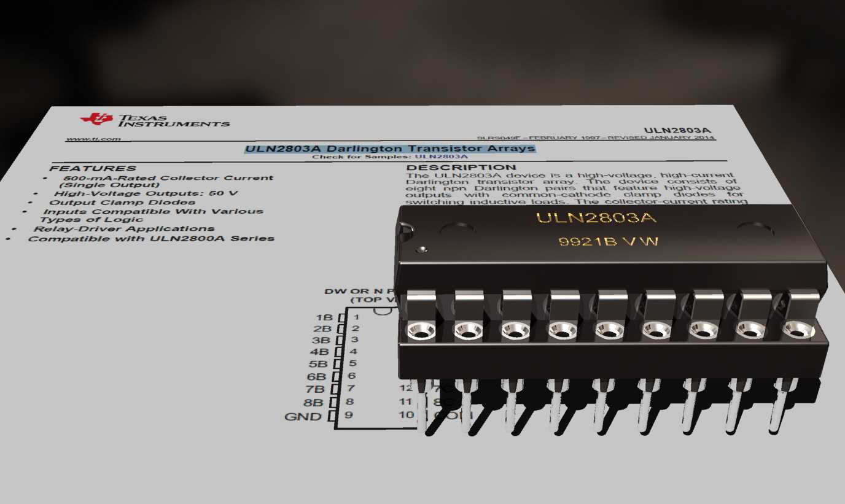Select the Compatible with ULN2800A Series feature

[151, 238]
